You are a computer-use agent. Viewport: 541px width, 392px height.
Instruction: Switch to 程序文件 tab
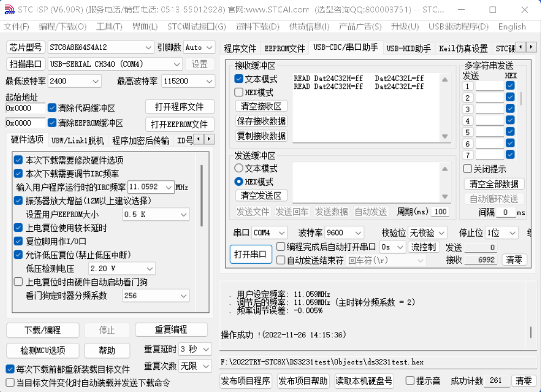240,49
